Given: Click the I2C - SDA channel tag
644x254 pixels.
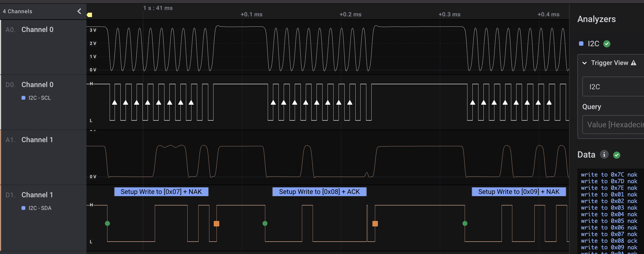Looking at the screenshot, I should tap(37, 208).
